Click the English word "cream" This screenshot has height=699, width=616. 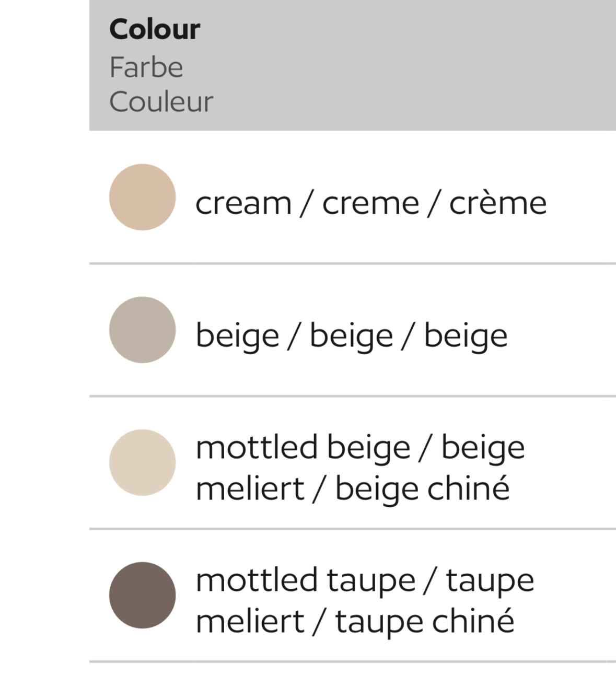pyautogui.click(x=243, y=203)
